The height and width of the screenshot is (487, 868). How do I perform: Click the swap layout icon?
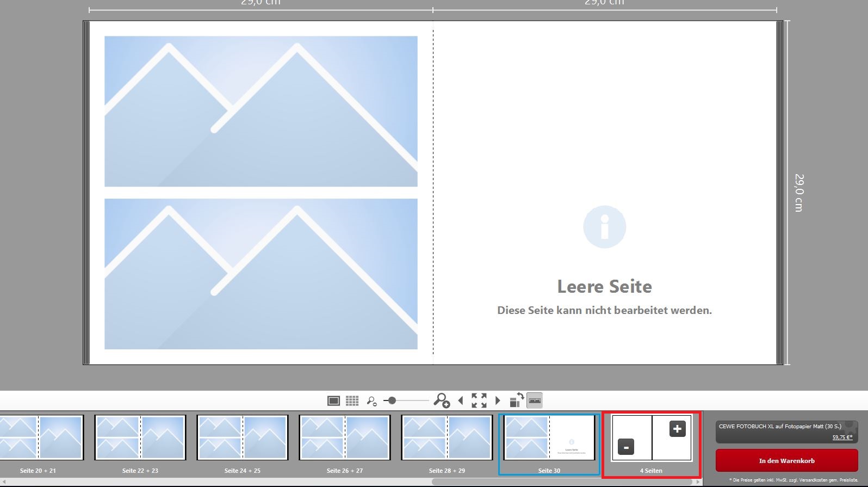click(516, 400)
